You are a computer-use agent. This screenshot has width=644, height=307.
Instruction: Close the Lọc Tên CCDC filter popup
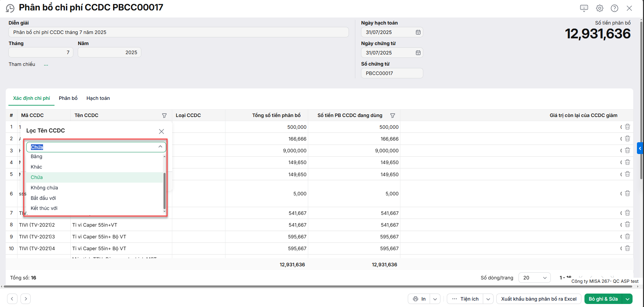point(162,131)
